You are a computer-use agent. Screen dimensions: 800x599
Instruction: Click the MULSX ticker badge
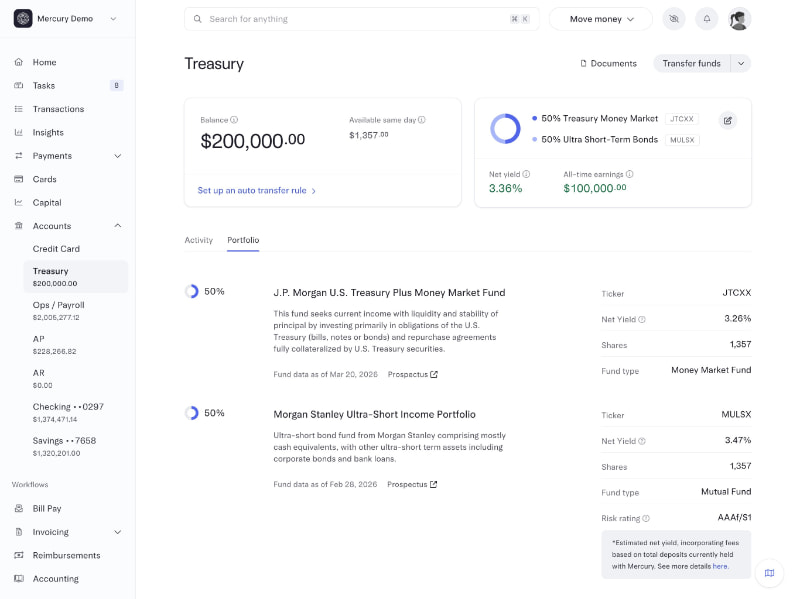[682, 140]
